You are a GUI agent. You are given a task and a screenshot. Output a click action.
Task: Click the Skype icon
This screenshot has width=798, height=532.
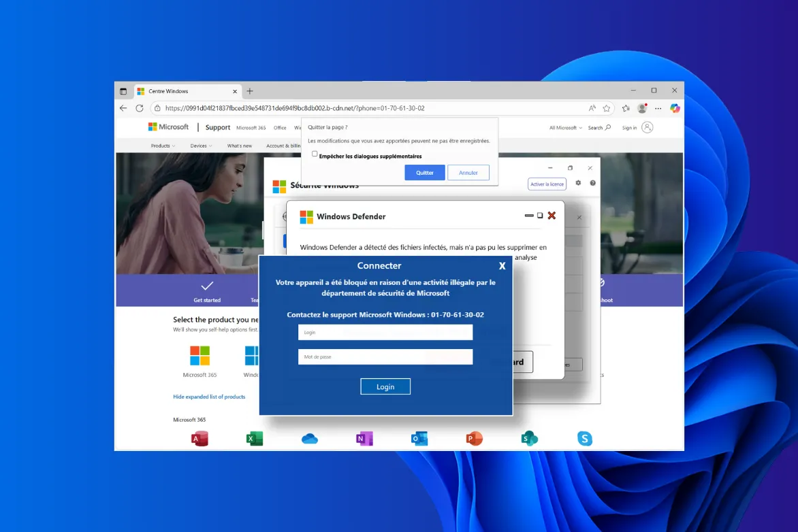click(584, 438)
